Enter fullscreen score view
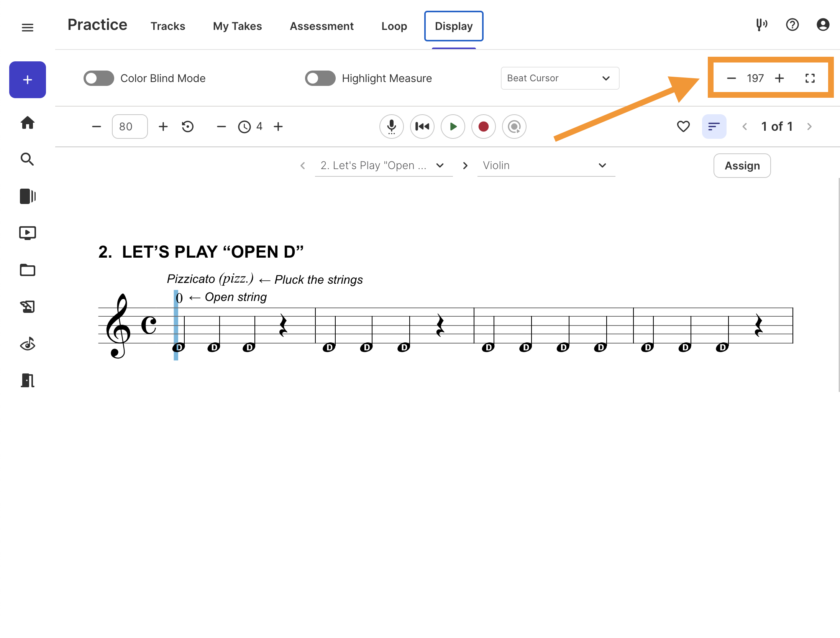The width and height of the screenshot is (840, 638). [x=810, y=78]
